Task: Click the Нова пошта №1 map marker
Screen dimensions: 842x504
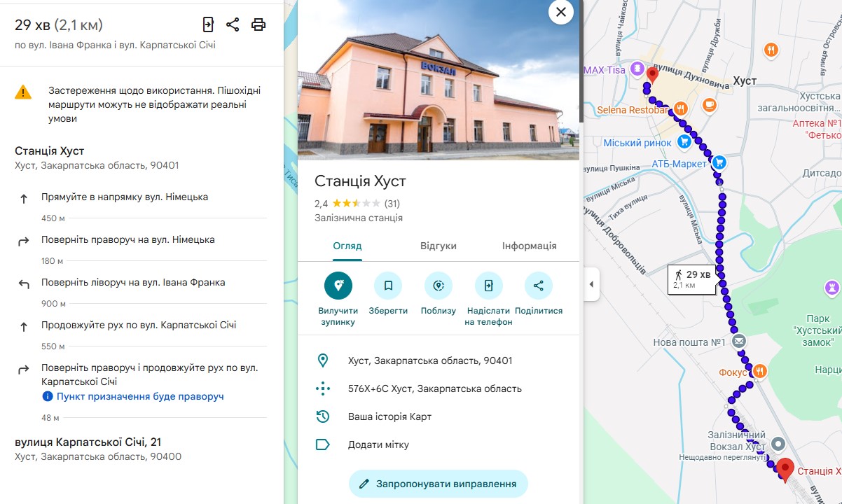Action: tap(738, 341)
